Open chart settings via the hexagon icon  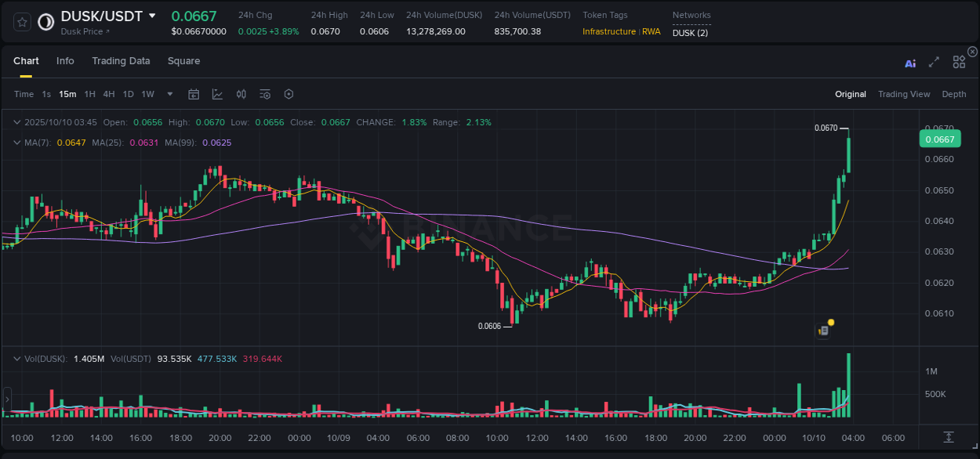tap(289, 94)
